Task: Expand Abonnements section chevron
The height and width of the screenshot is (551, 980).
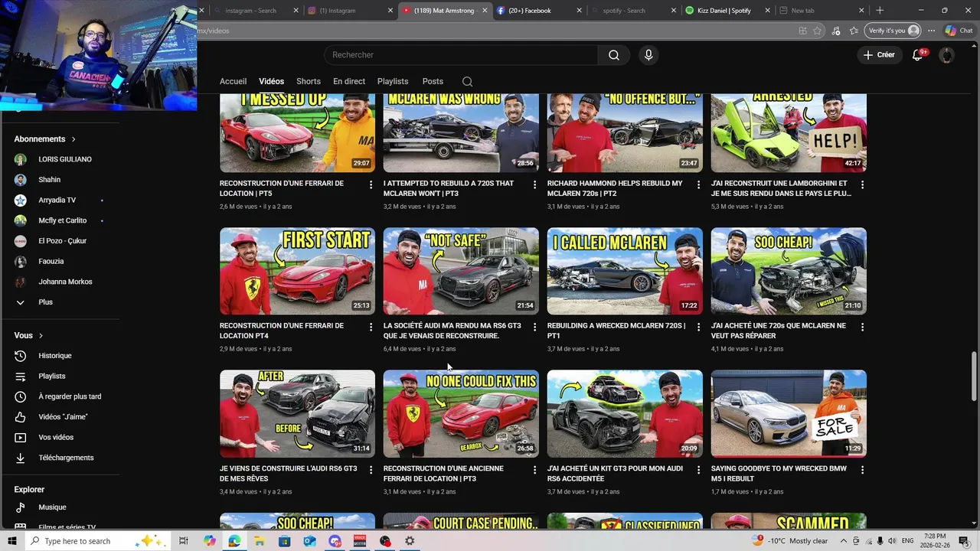Action: (x=73, y=139)
